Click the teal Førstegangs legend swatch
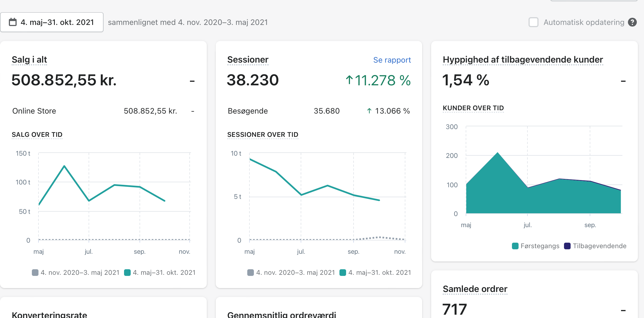This screenshot has height=318, width=644. click(515, 246)
